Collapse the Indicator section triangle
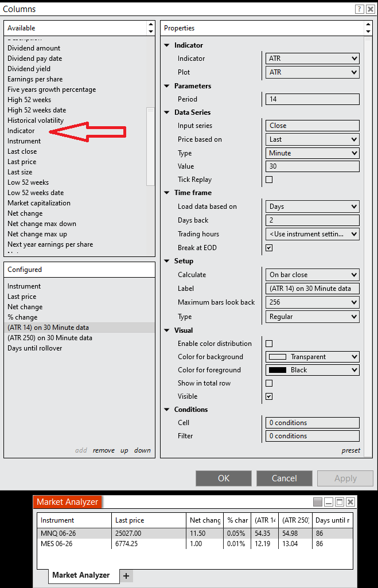378x588 pixels. (x=167, y=45)
